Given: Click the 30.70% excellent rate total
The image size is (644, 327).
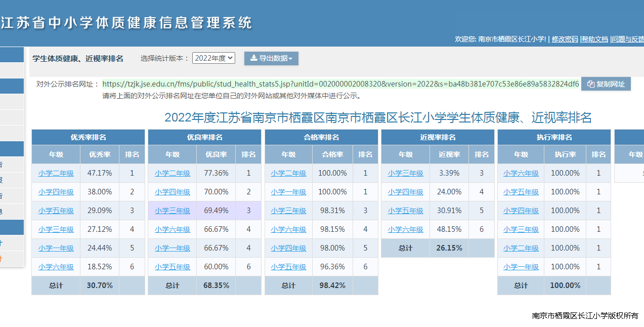Looking at the screenshot, I should tap(100, 285).
